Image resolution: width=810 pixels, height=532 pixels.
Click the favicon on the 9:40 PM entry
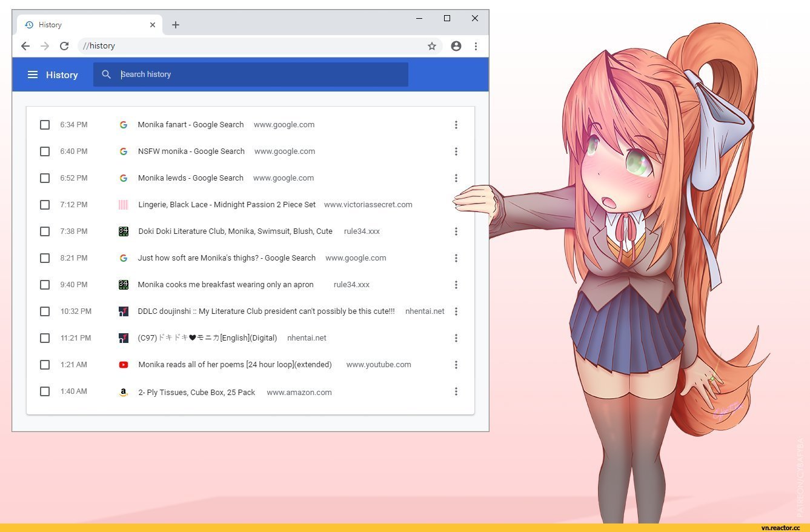(124, 285)
